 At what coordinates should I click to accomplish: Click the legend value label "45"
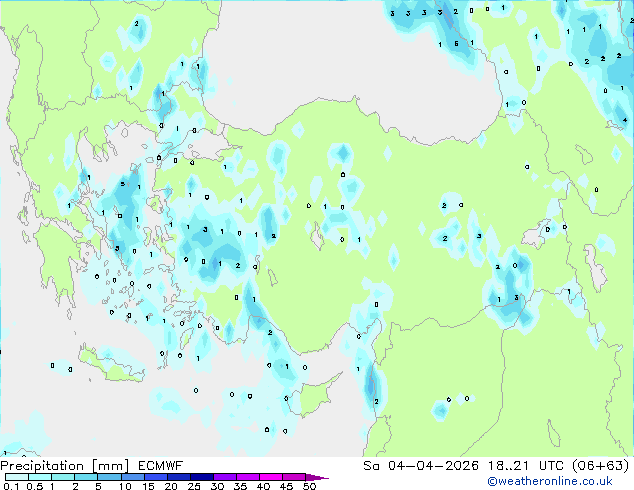(286, 486)
